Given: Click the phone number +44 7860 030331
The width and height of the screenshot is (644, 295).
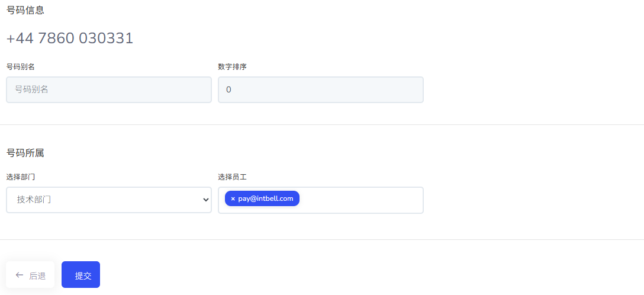Looking at the screenshot, I should pos(70,39).
